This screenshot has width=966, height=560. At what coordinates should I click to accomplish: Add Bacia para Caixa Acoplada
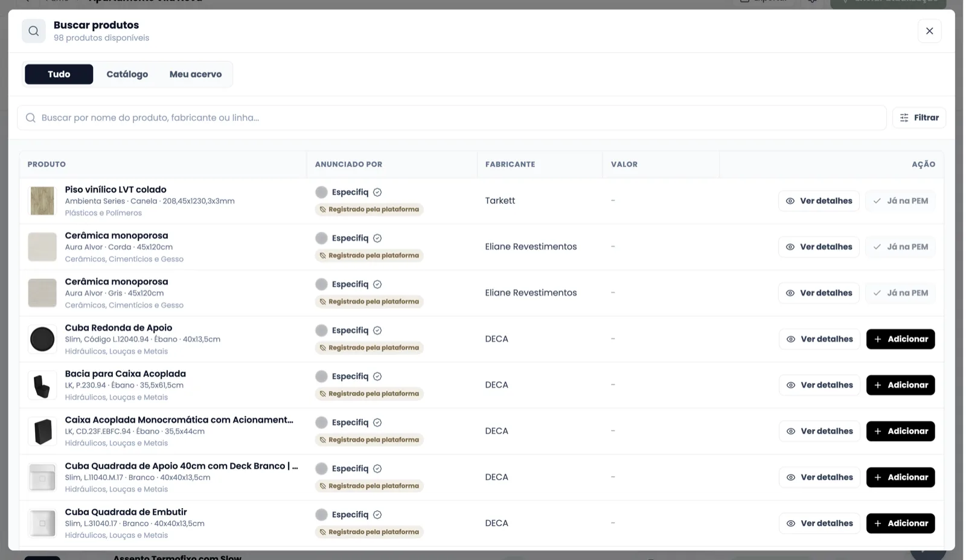900,385
